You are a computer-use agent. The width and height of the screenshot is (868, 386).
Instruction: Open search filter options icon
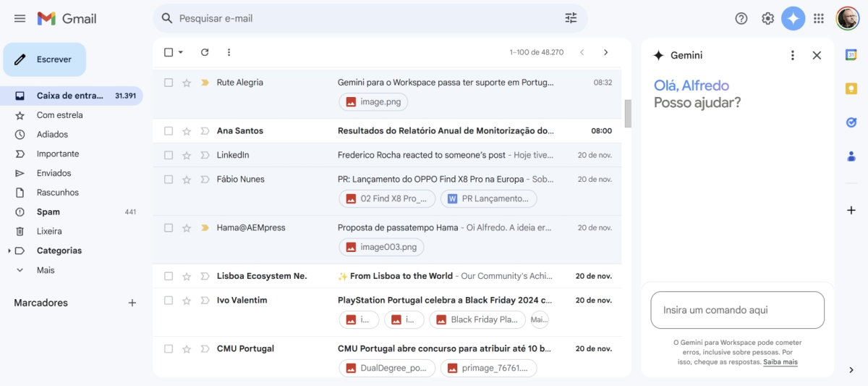571,18
